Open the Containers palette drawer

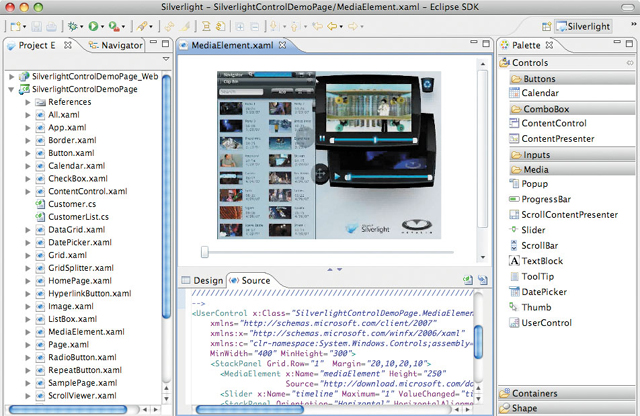click(x=567, y=393)
